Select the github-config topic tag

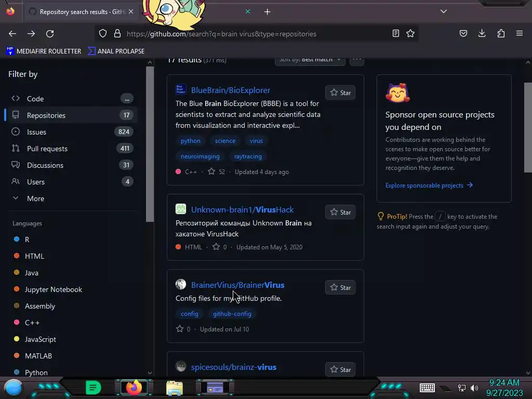[232, 314]
